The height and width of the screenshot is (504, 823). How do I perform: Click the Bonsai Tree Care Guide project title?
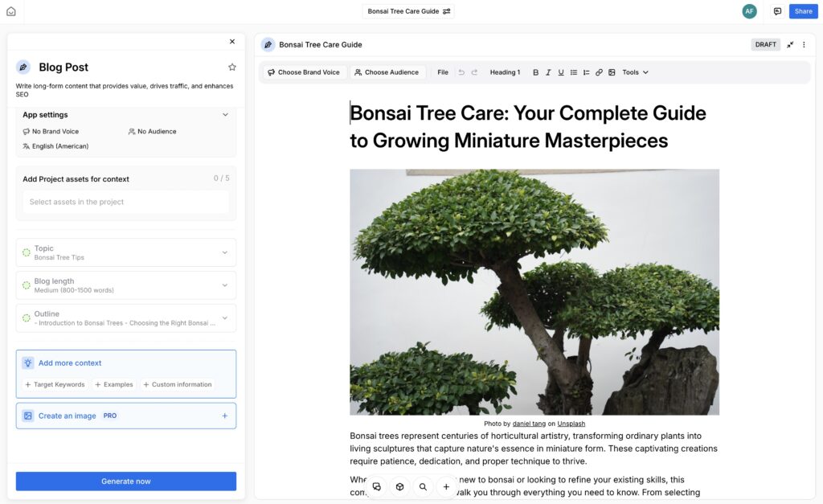point(403,11)
